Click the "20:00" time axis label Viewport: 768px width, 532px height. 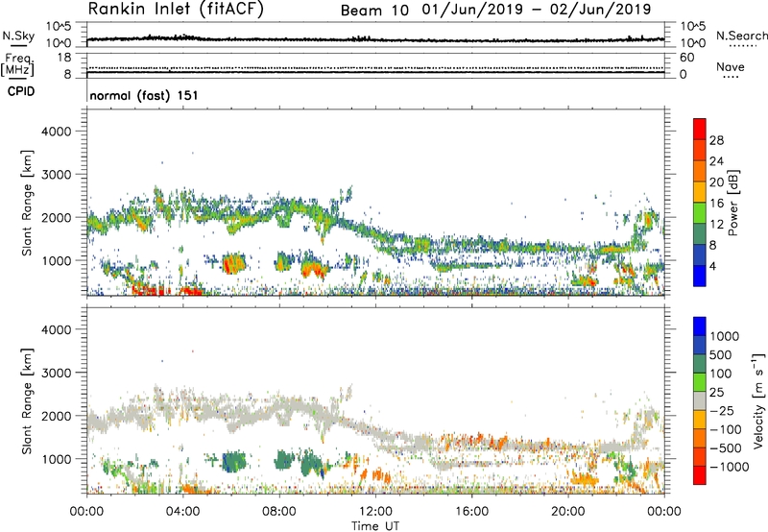coord(567,512)
